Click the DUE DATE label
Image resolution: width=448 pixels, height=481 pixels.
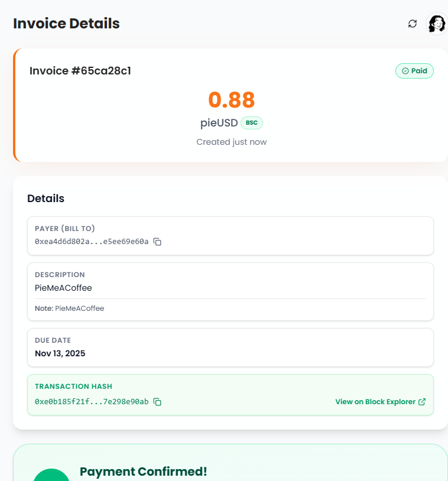(53, 340)
